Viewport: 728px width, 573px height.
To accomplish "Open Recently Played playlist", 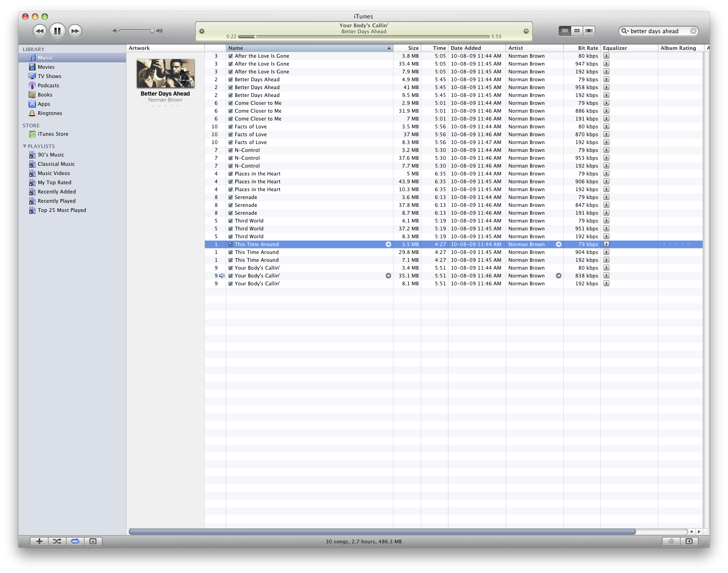I will pos(72,201).
